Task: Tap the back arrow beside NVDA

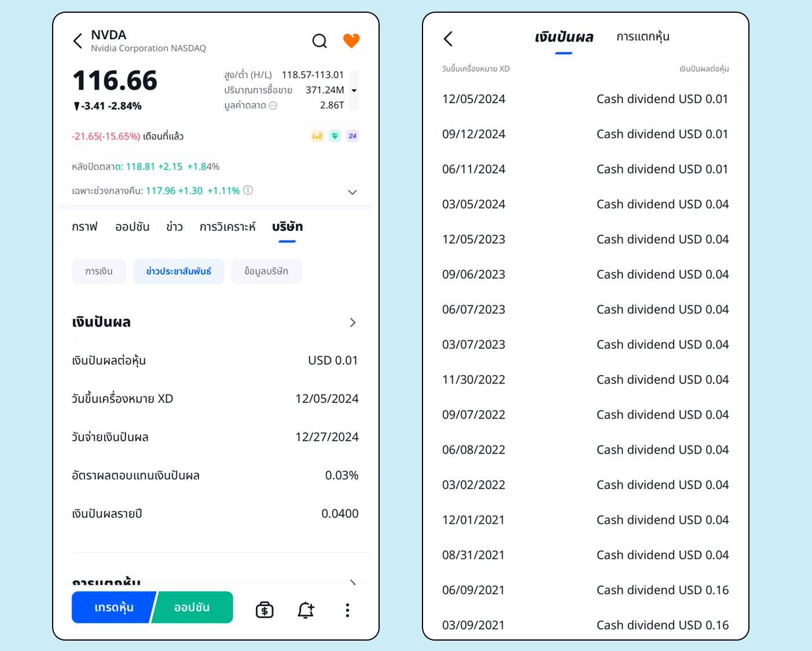Action: tap(78, 41)
